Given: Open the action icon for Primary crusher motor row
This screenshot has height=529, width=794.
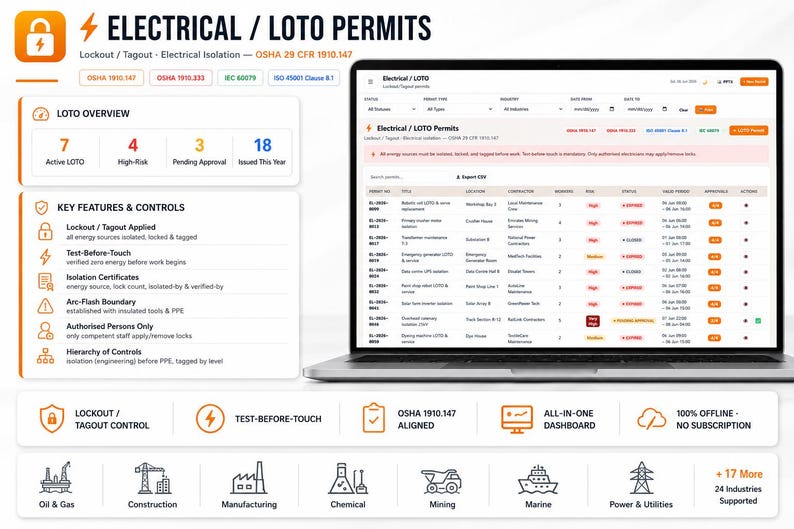Looking at the screenshot, I should tap(746, 223).
